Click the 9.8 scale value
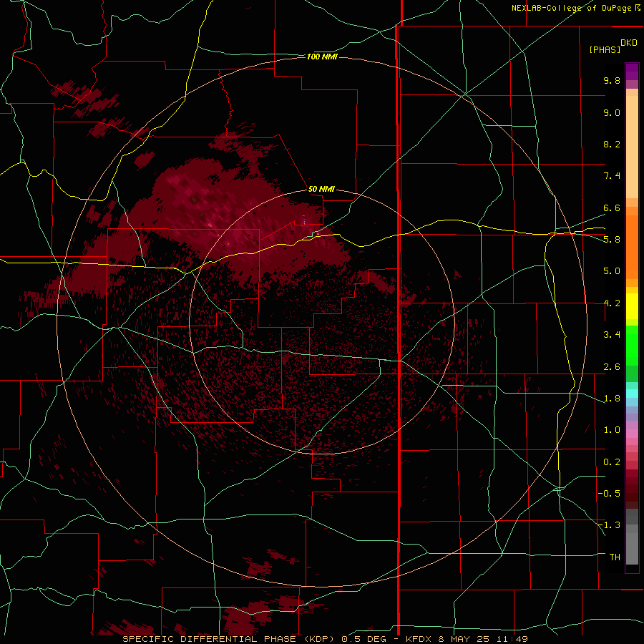The height and width of the screenshot is (644, 644). click(612, 80)
